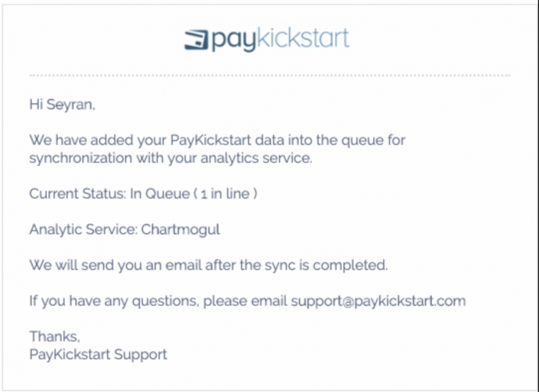Open the support@paykickstart.com email link

click(x=378, y=301)
